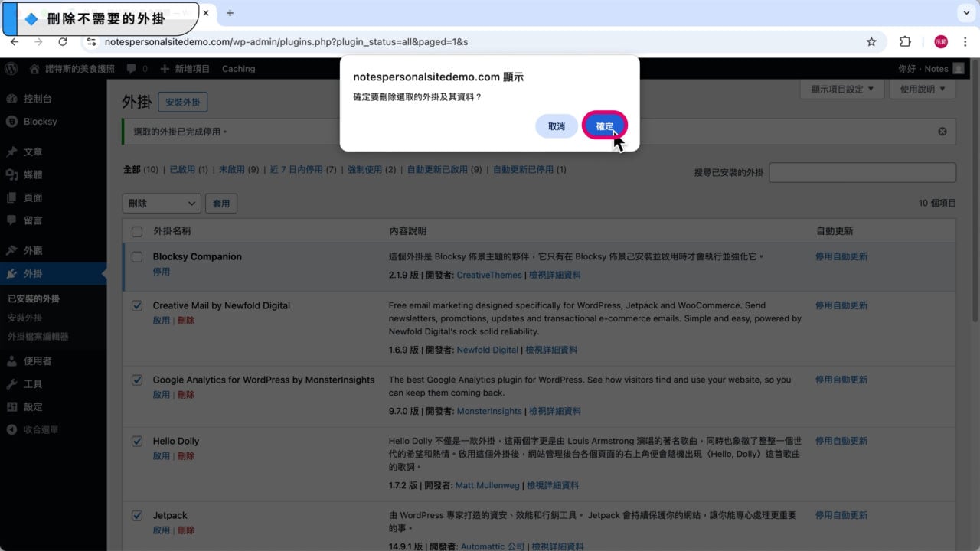Screen dimensions: 980x551
Task: Toggle the select-all plugins checkbox
Action: coord(136,231)
